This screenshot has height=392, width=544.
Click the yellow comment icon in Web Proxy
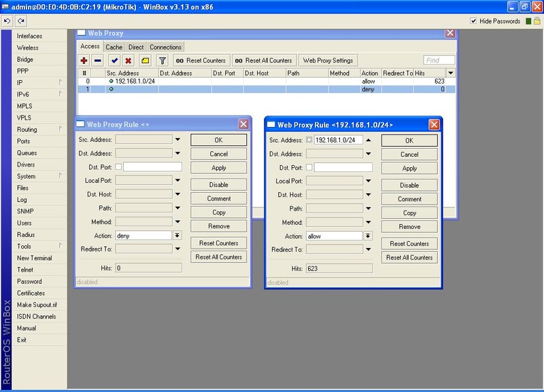(x=146, y=60)
